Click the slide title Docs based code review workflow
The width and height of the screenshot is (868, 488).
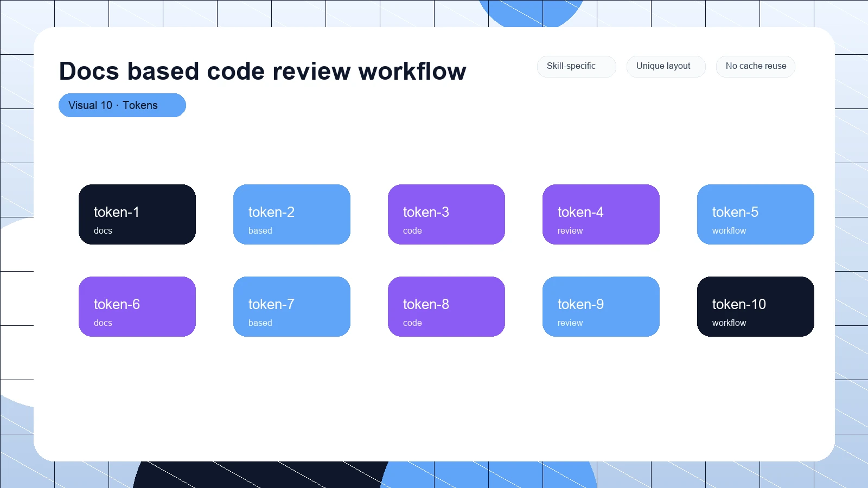click(263, 71)
